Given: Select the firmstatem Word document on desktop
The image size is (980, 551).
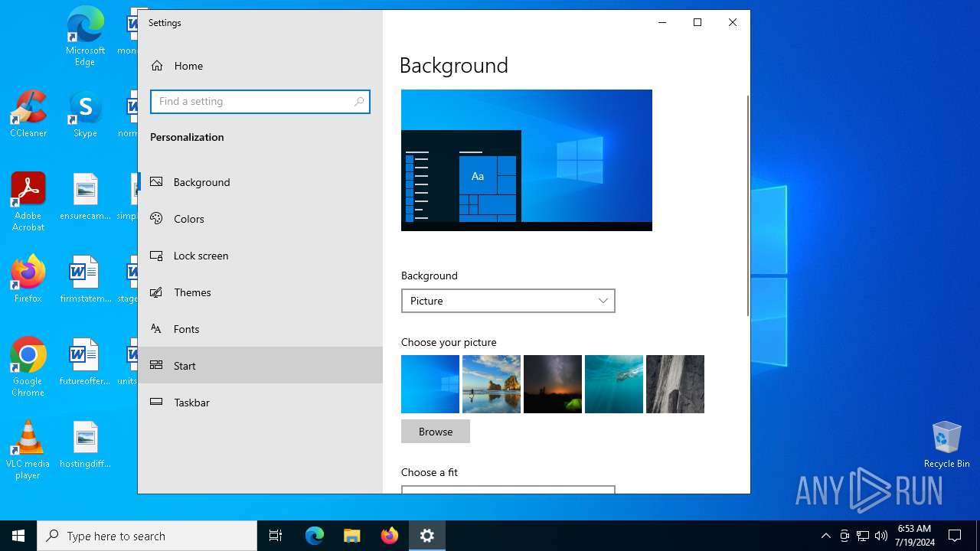Looking at the screenshot, I should [x=85, y=279].
